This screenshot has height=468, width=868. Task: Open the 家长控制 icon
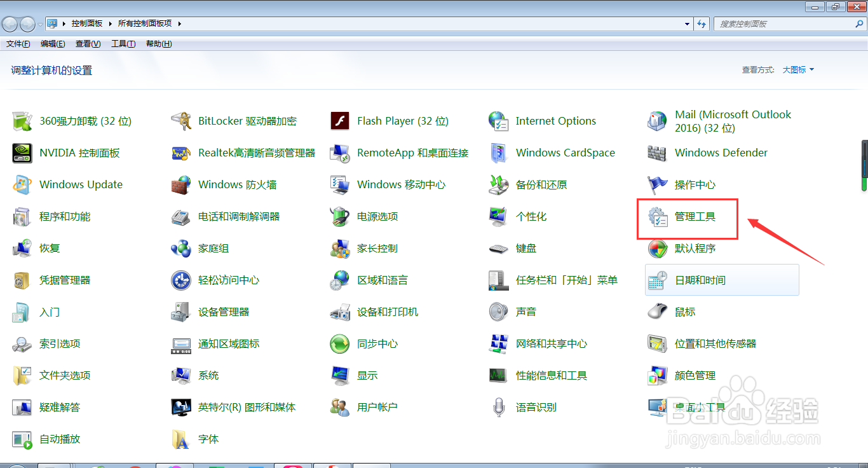[x=340, y=248]
